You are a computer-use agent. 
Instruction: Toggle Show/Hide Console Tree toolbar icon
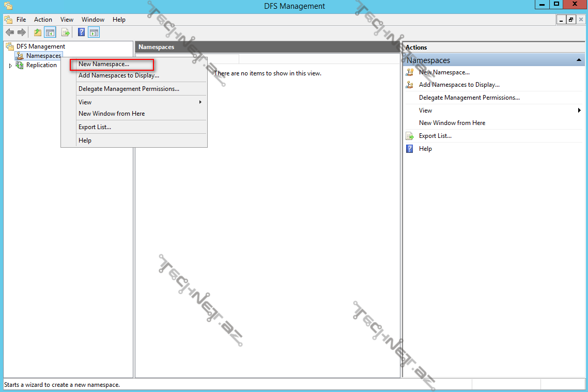coord(50,33)
